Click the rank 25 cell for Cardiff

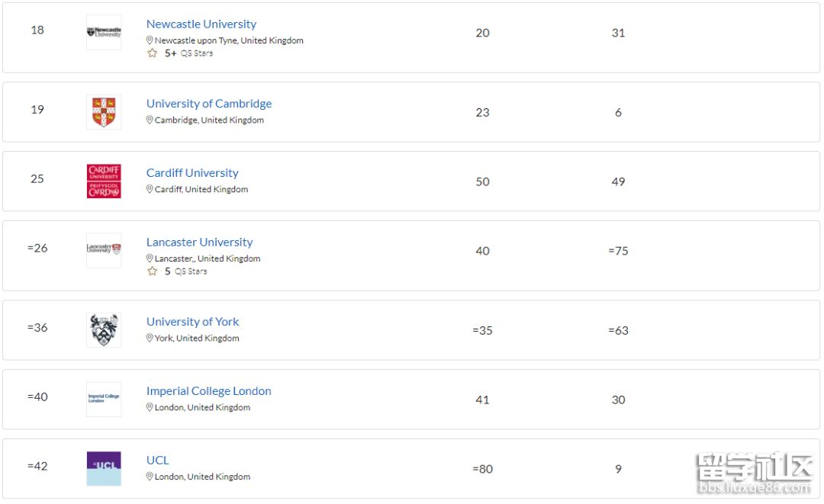point(37,179)
